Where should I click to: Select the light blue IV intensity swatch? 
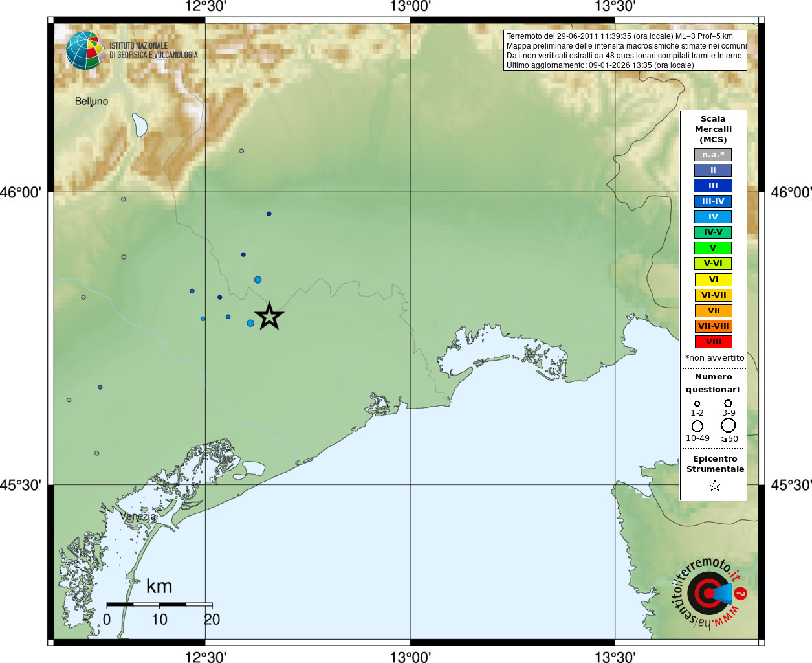(713, 217)
